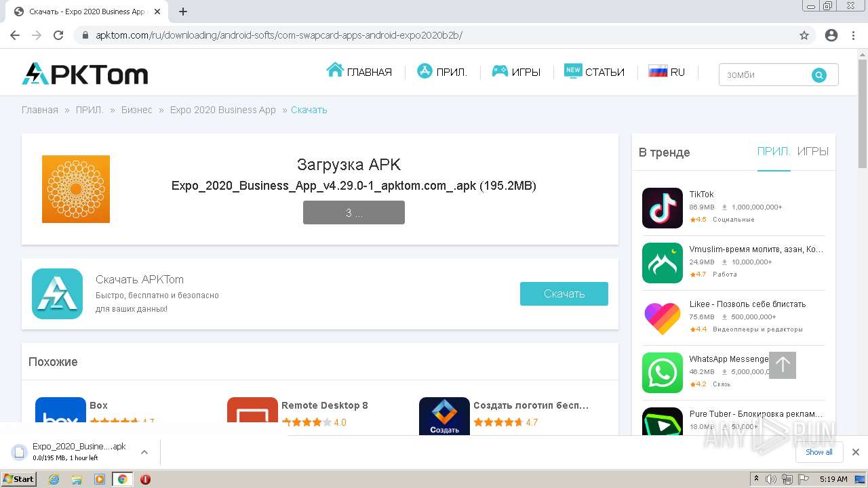Click the APKTom app installer icon

(x=58, y=293)
